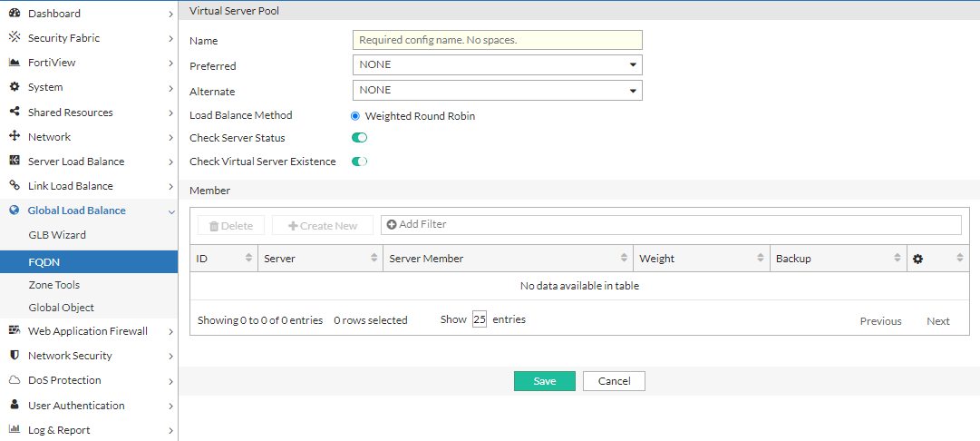This screenshot has height=441, width=980.
Task: Open table column settings gear icon
Action: point(917,259)
